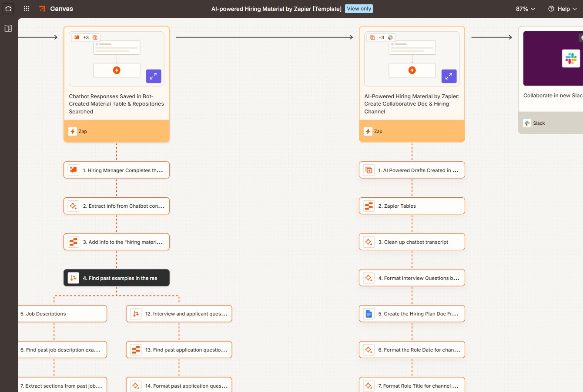Click the Zap lightning bolt on the Chatbot card
583x392 pixels.
(x=73, y=131)
